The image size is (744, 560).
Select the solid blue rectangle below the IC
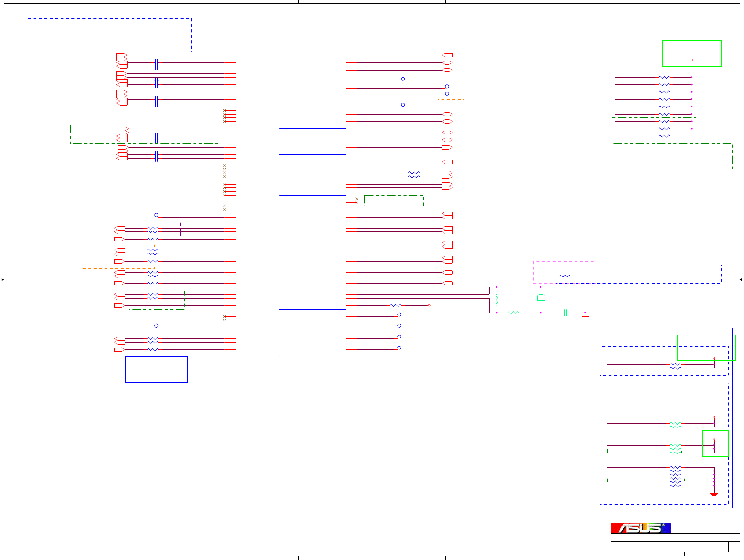tap(157, 370)
